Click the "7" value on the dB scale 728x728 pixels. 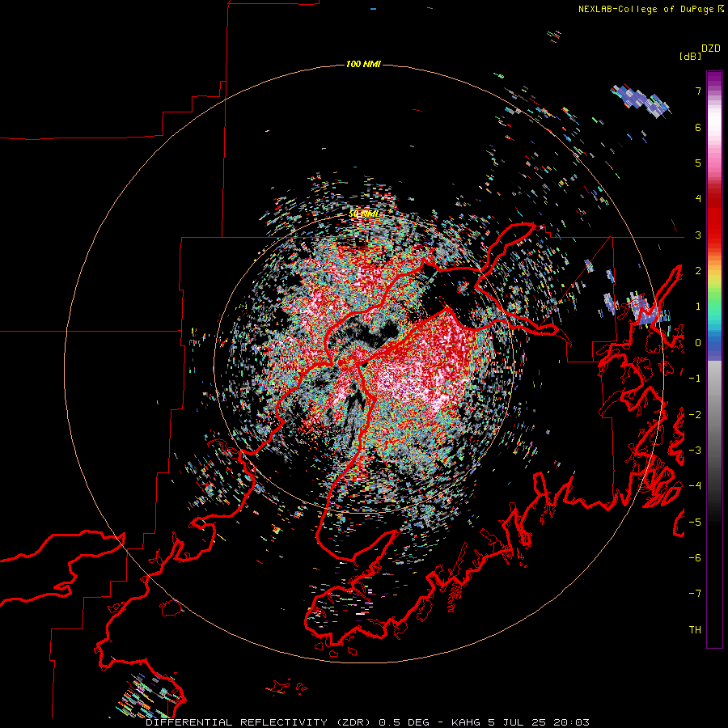(698, 91)
